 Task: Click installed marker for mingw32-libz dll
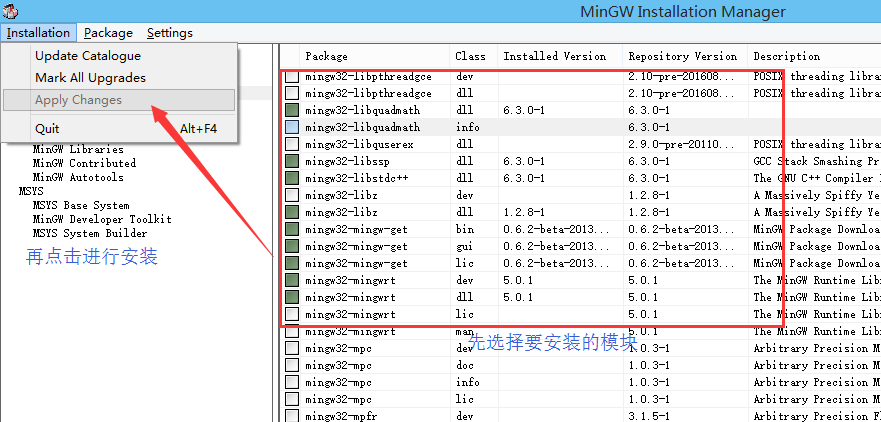[292, 212]
